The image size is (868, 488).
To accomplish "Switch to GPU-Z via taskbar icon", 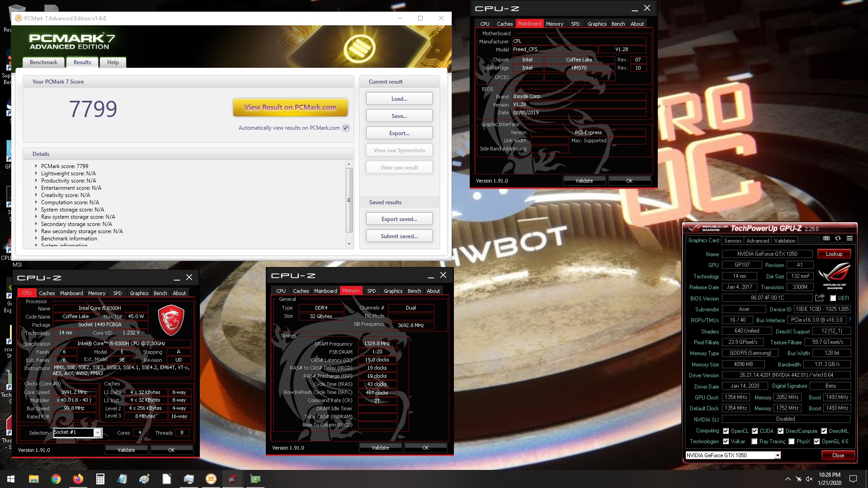I will click(255, 479).
